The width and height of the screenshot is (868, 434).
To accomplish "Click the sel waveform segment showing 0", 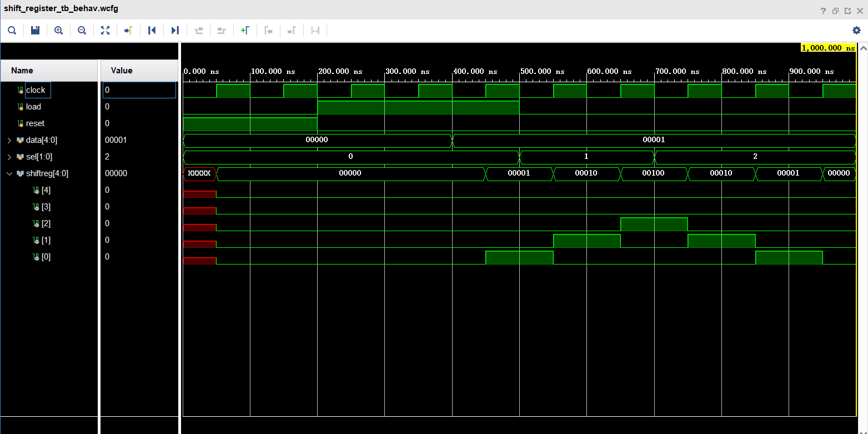I will 351,157.
